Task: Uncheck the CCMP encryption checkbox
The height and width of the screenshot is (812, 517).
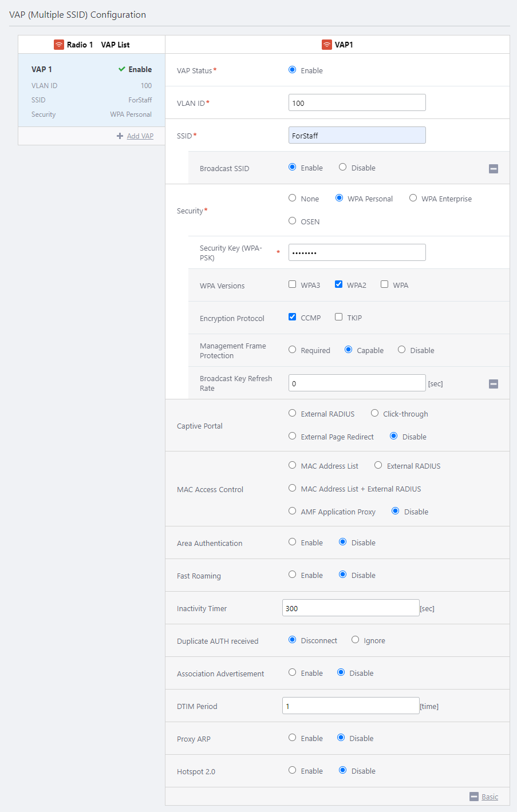Action: pyautogui.click(x=293, y=317)
